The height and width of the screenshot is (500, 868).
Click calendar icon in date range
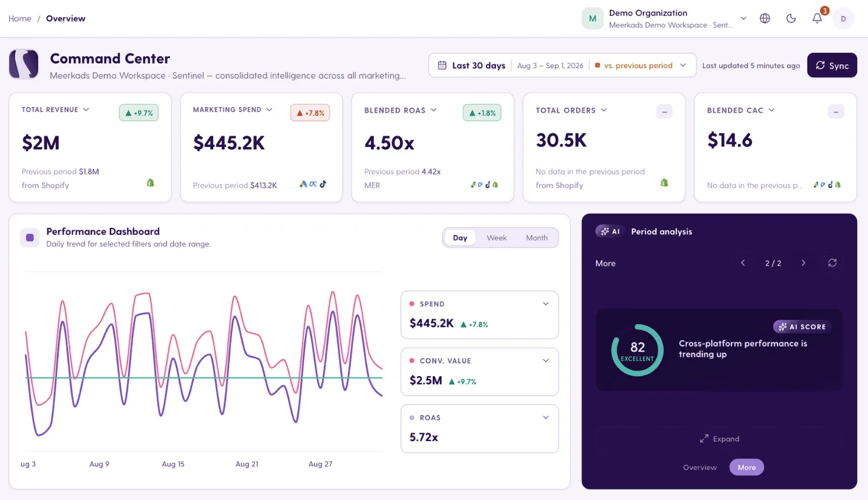pos(442,65)
